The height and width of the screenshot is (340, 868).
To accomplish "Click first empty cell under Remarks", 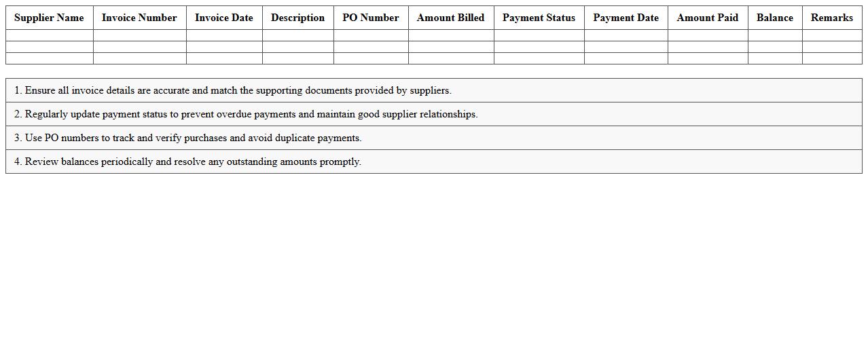I will [x=832, y=35].
